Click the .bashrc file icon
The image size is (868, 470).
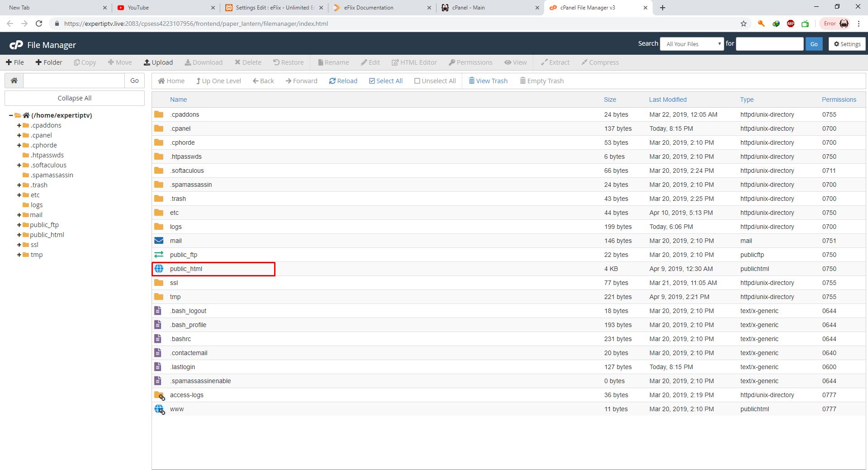[x=158, y=339]
